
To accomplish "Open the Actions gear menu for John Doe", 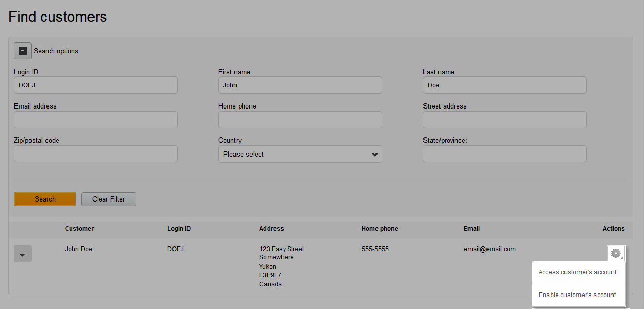I will click(616, 253).
